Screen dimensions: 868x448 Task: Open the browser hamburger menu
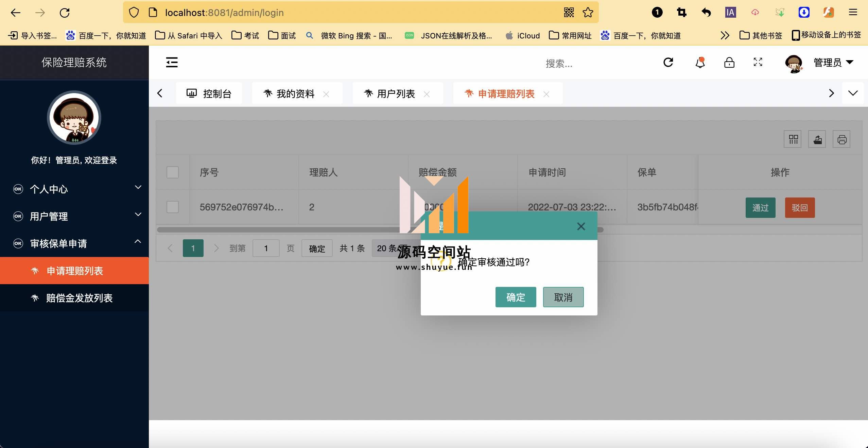(853, 13)
